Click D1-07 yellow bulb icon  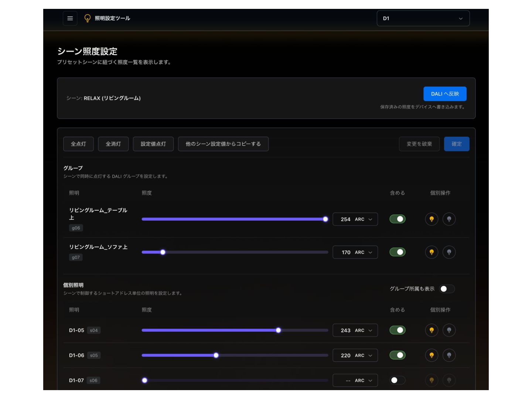[432, 380]
